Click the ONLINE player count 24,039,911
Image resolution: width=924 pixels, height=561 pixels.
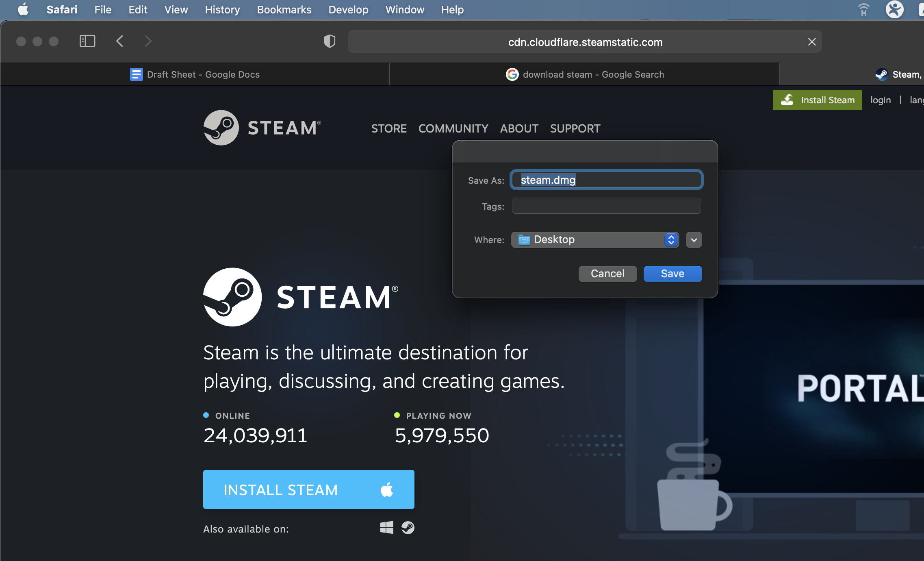tap(255, 435)
